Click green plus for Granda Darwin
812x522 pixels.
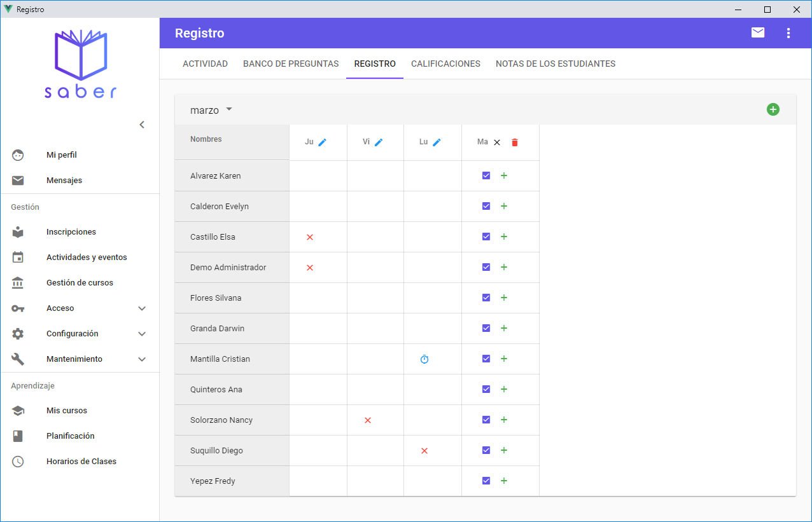click(504, 328)
